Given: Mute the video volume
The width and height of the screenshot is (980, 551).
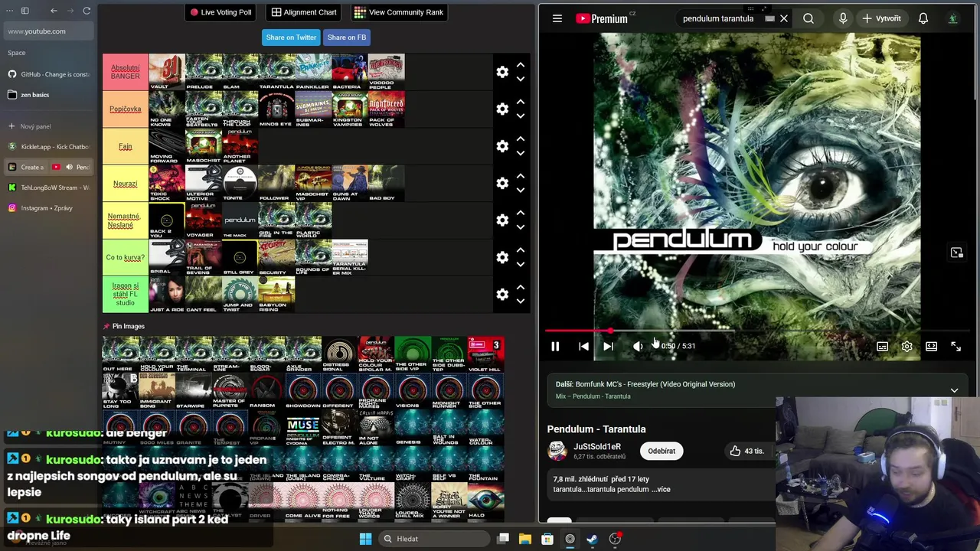Looking at the screenshot, I should tap(638, 347).
